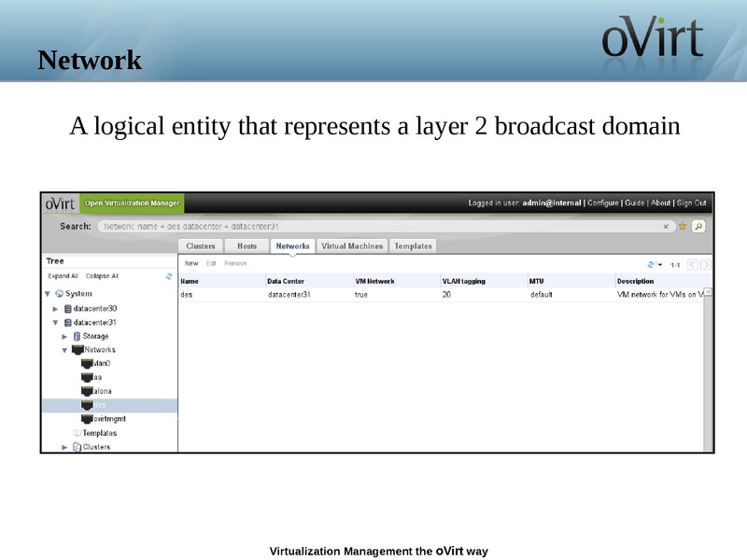Sort by Description column header

pyautogui.click(x=664, y=281)
